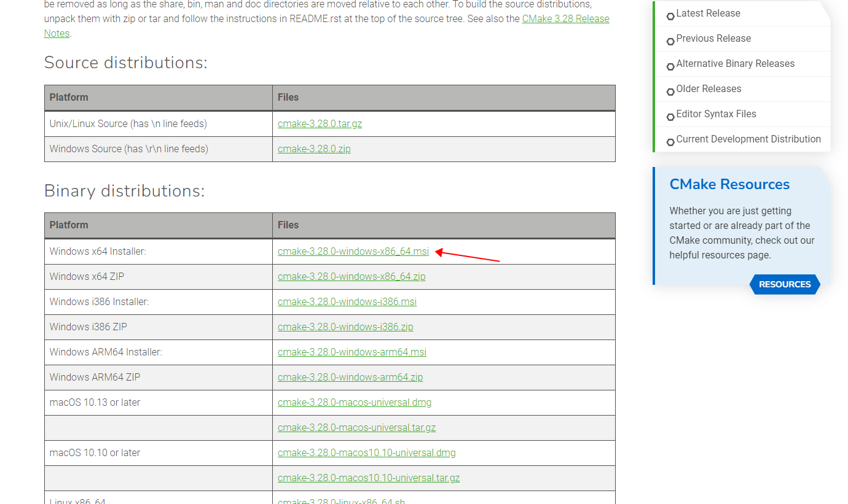This screenshot has width=848, height=504.
Task: Select the 'Windows i386 ZIP' cell
Action: pyautogui.click(x=159, y=327)
